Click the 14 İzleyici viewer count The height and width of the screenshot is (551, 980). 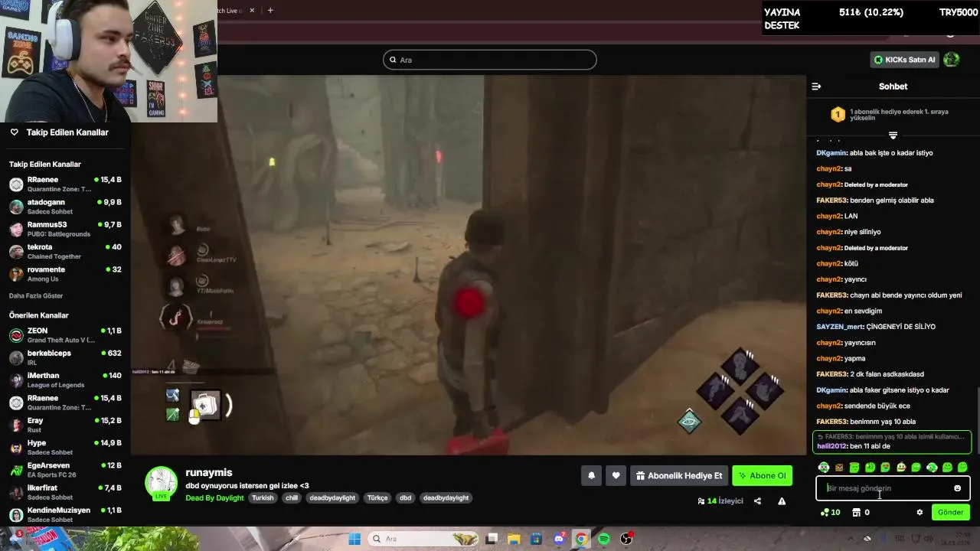(720, 501)
